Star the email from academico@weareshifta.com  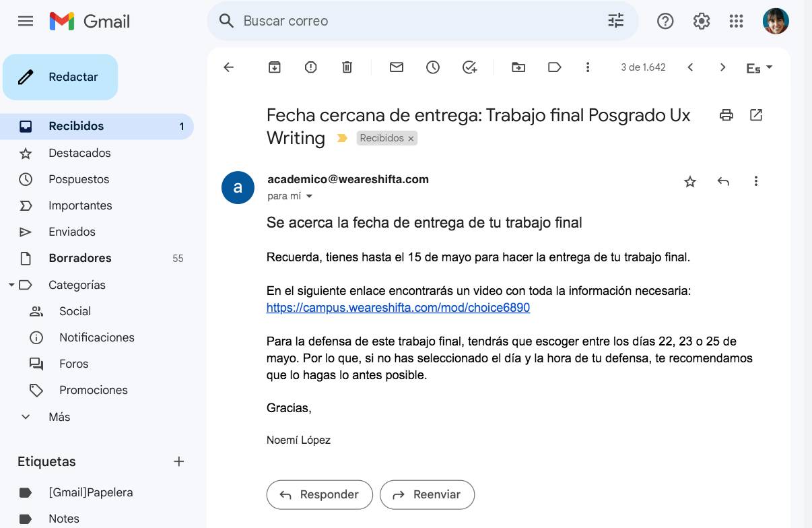pyautogui.click(x=689, y=181)
